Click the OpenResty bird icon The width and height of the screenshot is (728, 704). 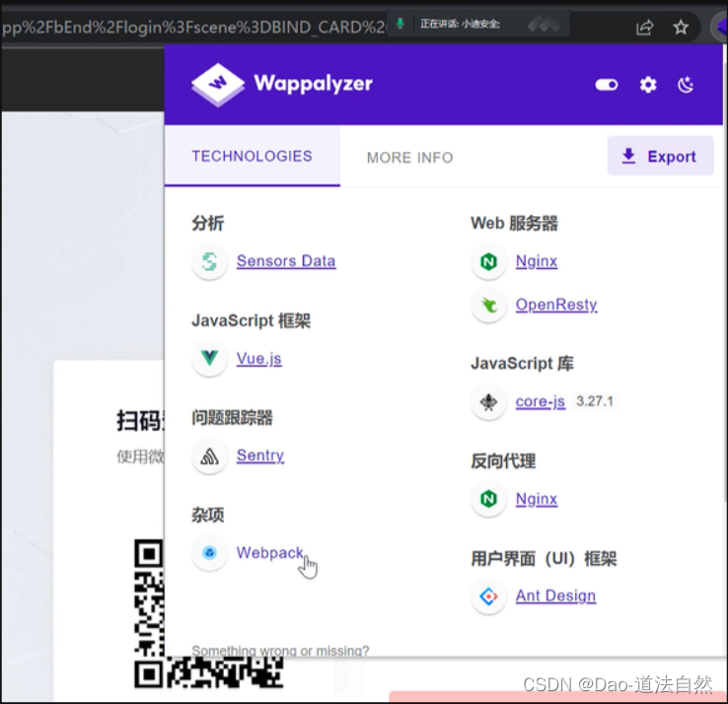pyautogui.click(x=489, y=306)
